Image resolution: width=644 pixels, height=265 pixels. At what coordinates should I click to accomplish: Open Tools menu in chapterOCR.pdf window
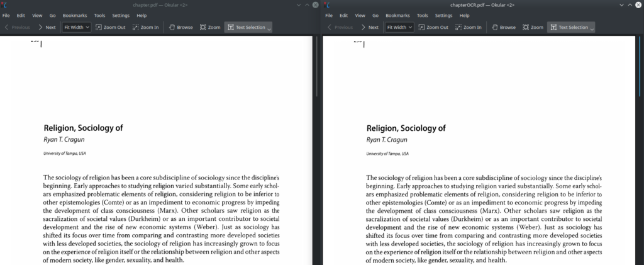pos(422,16)
